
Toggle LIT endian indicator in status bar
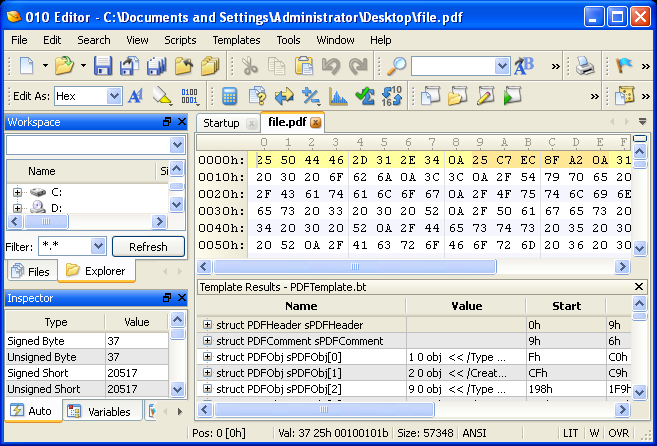(570, 433)
